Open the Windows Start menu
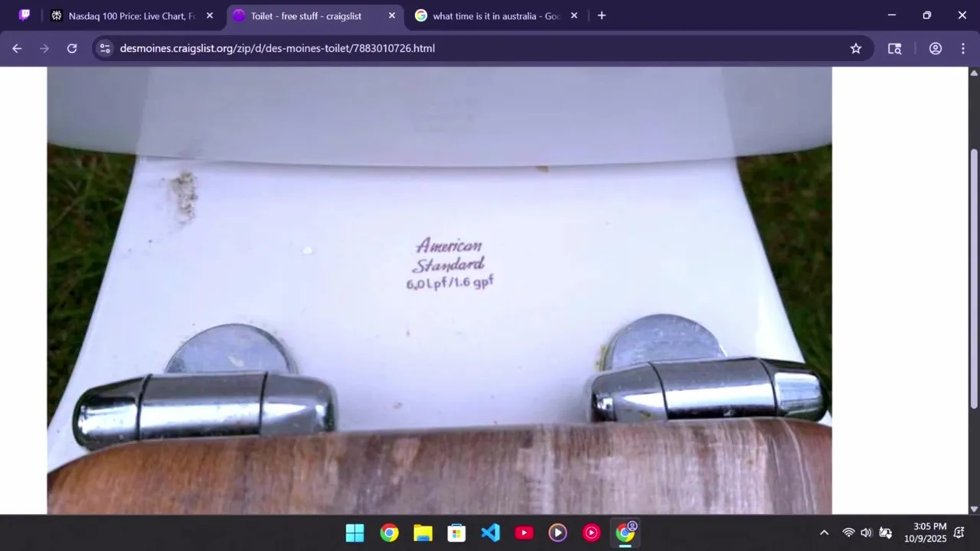The height and width of the screenshot is (551, 980). tap(355, 533)
